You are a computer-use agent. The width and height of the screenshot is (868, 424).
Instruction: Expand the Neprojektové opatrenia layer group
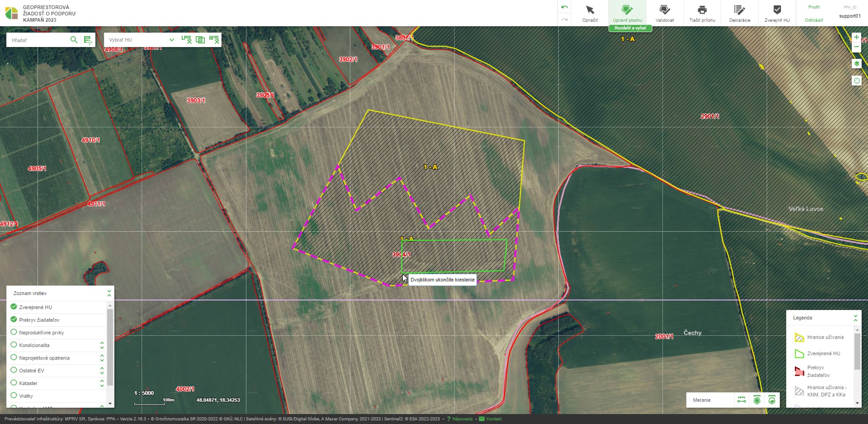tap(102, 358)
